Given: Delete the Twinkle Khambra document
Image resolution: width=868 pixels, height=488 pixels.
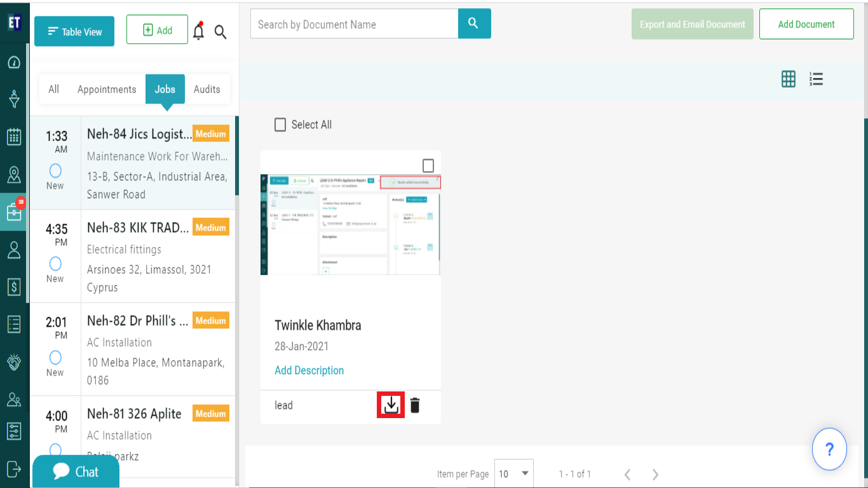Looking at the screenshot, I should coord(415,405).
